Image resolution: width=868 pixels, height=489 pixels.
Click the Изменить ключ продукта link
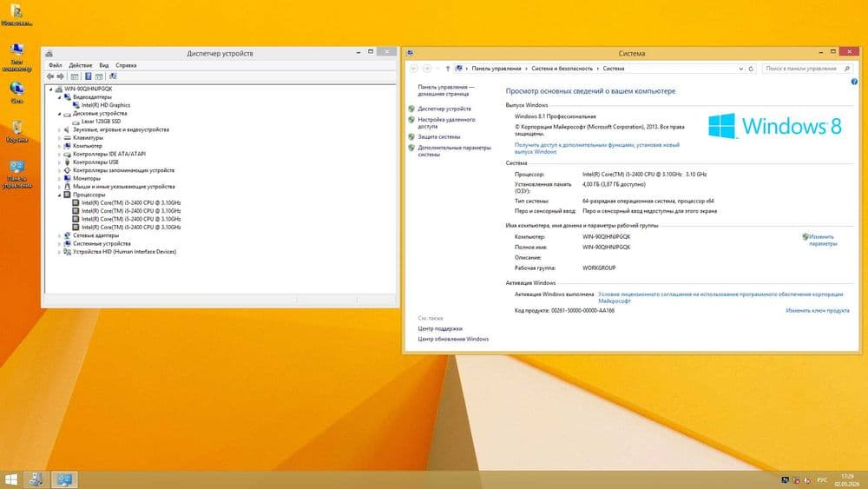click(818, 311)
